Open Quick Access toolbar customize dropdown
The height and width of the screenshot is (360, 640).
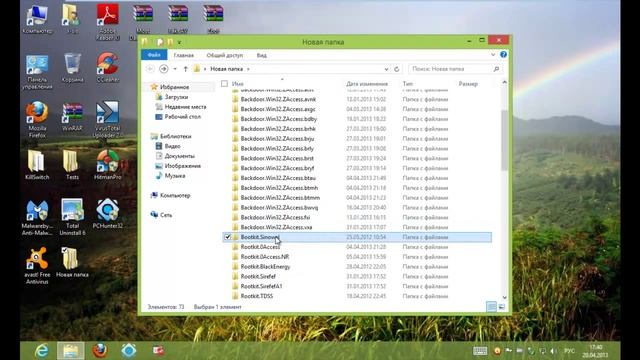[x=179, y=42]
